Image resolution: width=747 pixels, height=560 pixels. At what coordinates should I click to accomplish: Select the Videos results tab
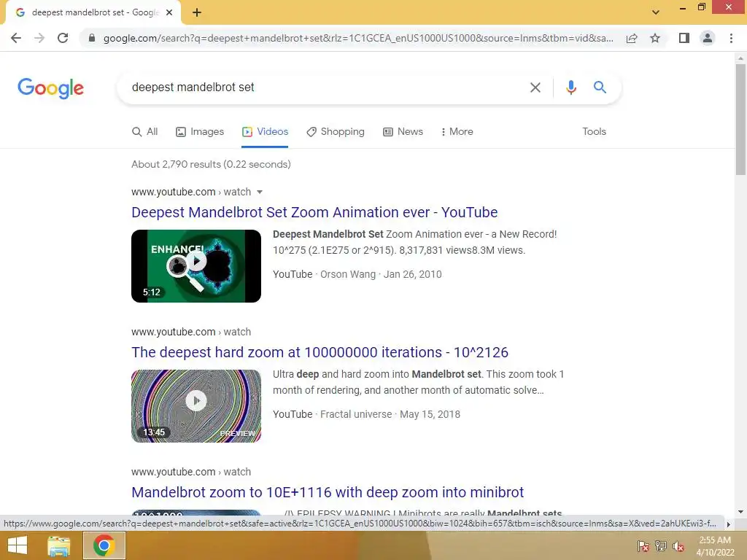[265, 132]
